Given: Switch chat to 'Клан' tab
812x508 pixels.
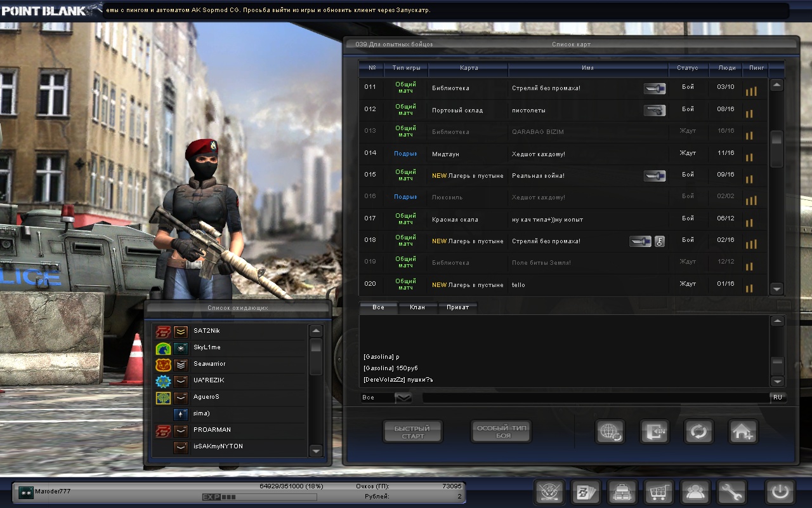Looking at the screenshot, I should click(x=417, y=307).
